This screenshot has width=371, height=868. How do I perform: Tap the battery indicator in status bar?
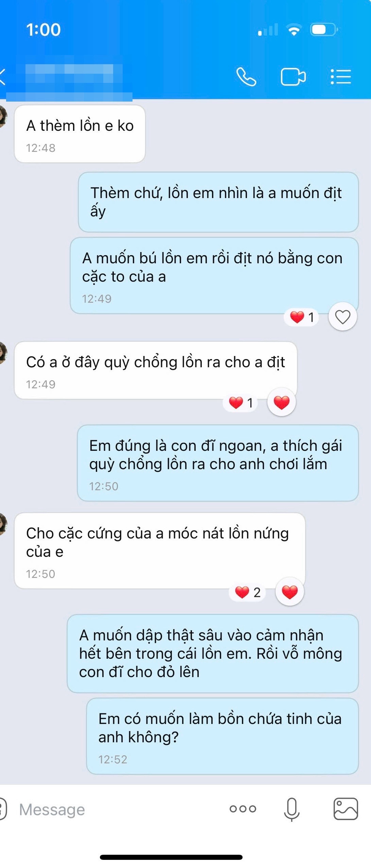point(324,30)
